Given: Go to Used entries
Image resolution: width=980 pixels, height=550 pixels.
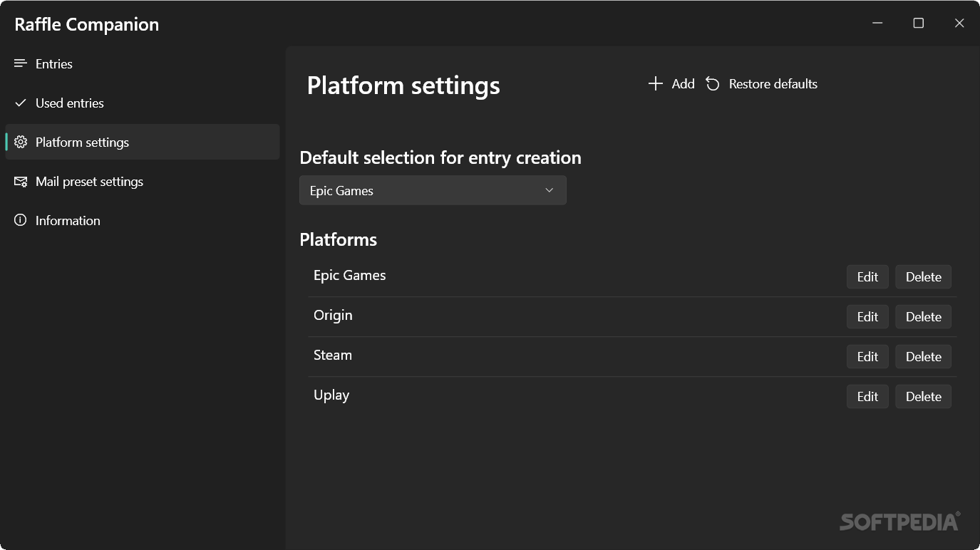Looking at the screenshot, I should [143, 103].
